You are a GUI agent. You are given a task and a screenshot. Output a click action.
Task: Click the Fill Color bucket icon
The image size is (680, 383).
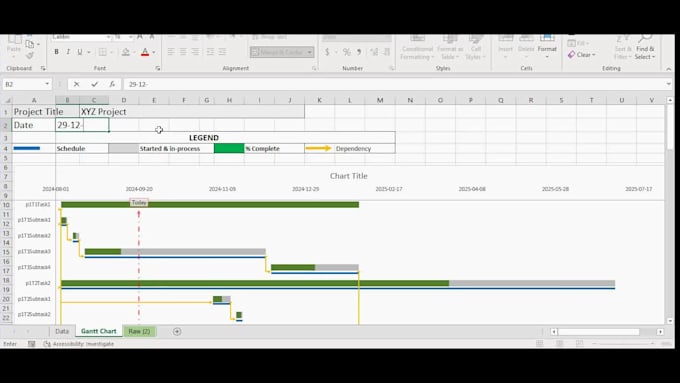click(126, 52)
